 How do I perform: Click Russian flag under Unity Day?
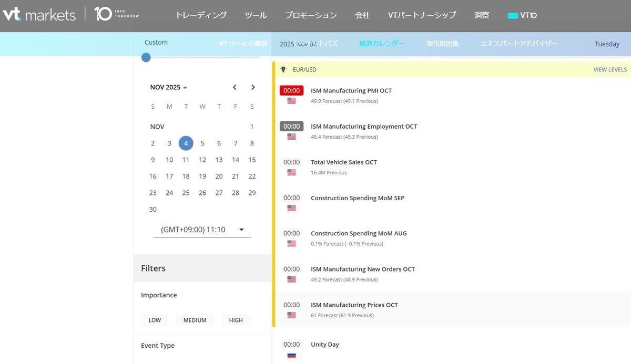tap(291, 355)
